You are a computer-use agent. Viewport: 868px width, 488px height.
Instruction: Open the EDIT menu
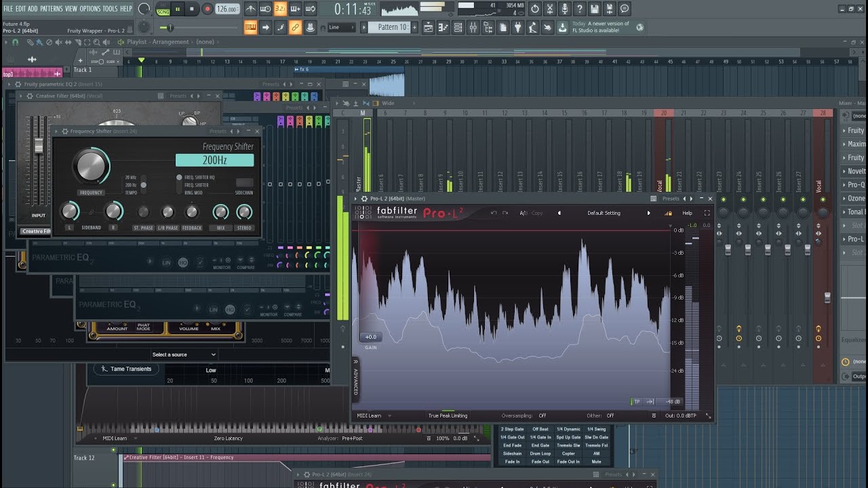tap(20, 9)
